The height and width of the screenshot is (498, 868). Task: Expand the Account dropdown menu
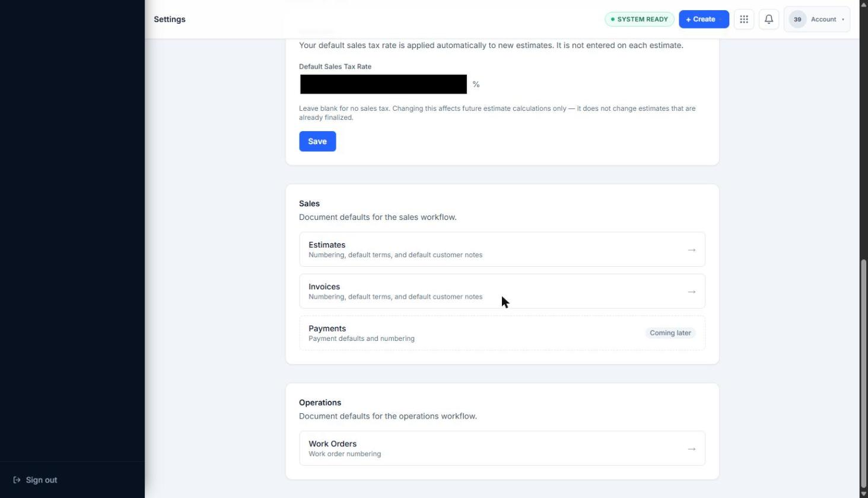(817, 20)
